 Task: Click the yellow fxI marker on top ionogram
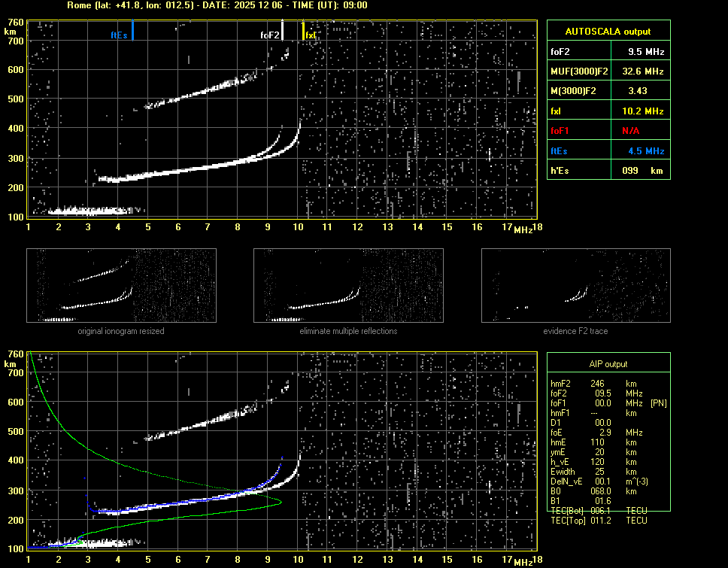click(304, 32)
